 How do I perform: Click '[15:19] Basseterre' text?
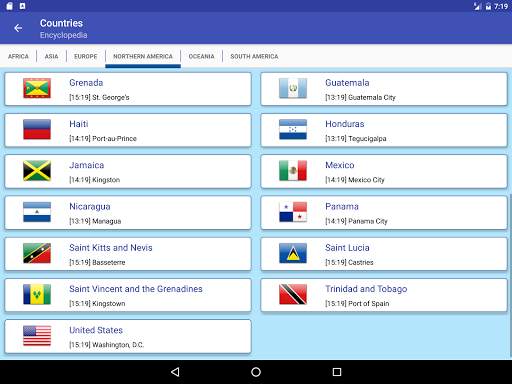[x=97, y=262]
